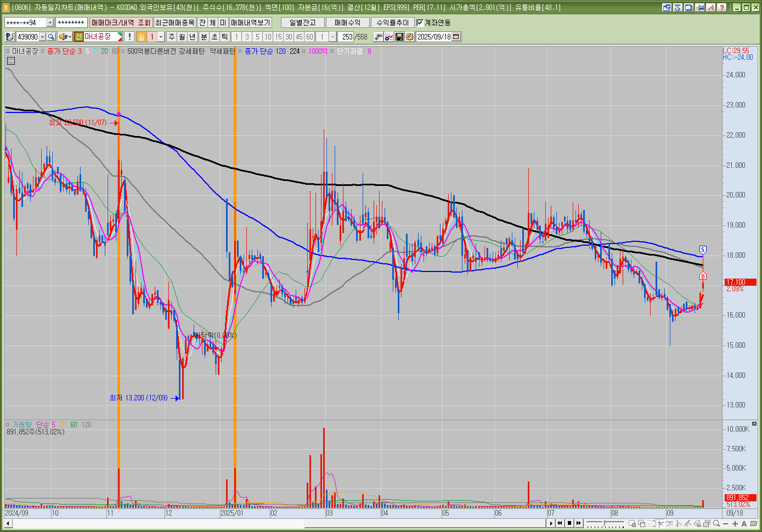Open the period multiplier dropdown after 일
This screenshot has width=762, height=532.
pos(161,37)
